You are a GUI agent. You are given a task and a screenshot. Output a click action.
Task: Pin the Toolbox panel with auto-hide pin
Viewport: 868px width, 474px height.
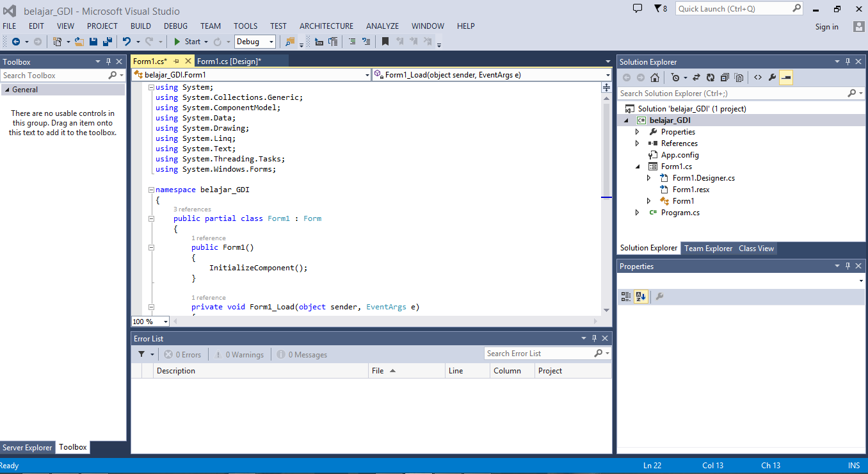[109, 61]
